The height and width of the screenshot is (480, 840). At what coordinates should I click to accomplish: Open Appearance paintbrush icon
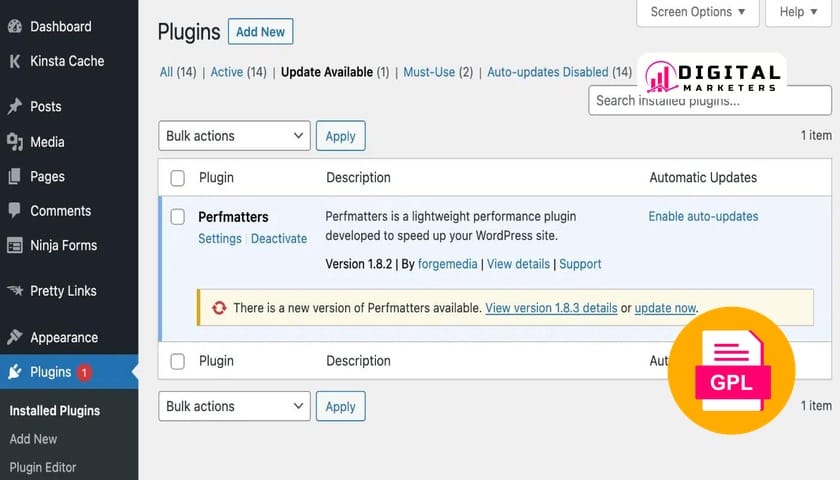[14, 337]
